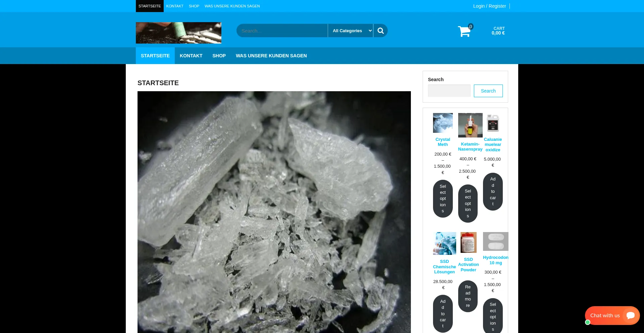Click the Chat with us button

click(605, 316)
